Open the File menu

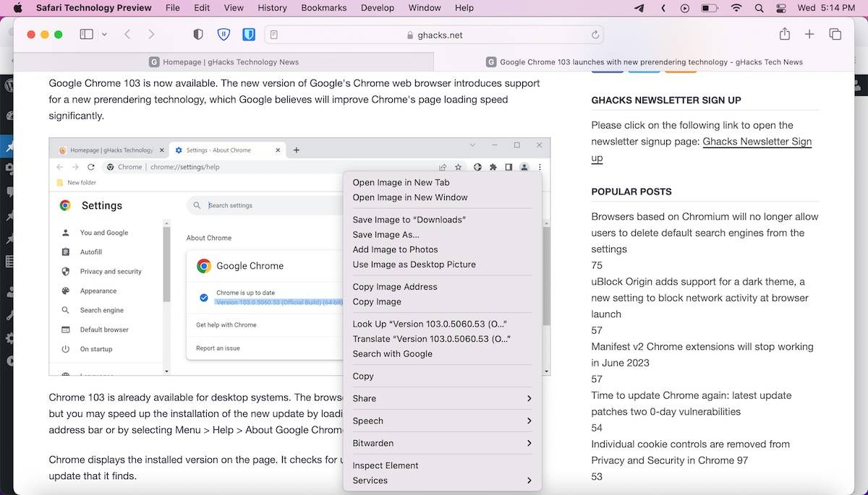(x=172, y=8)
